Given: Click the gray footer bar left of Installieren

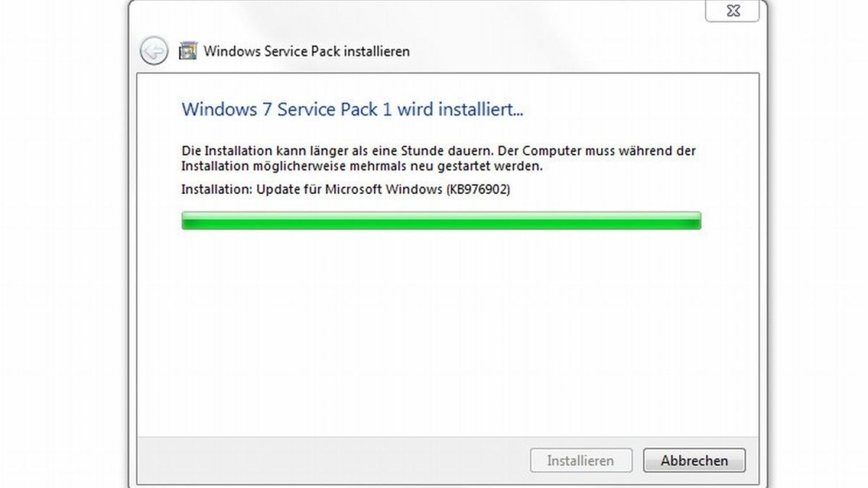Looking at the screenshot, I should coord(325,461).
